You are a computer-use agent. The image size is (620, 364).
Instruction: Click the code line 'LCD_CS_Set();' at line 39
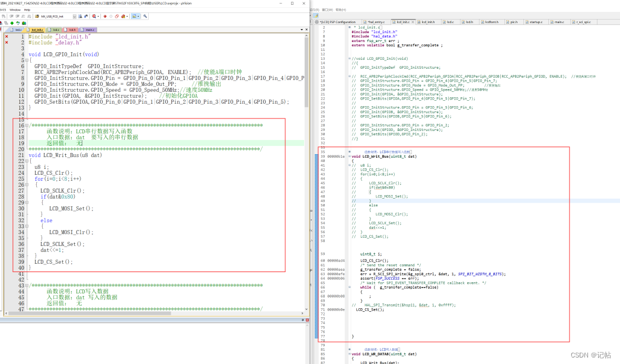[53, 262]
